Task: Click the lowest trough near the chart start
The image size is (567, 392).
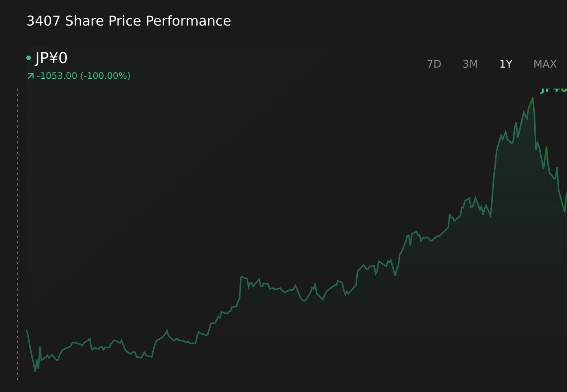Action: pos(35,370)
